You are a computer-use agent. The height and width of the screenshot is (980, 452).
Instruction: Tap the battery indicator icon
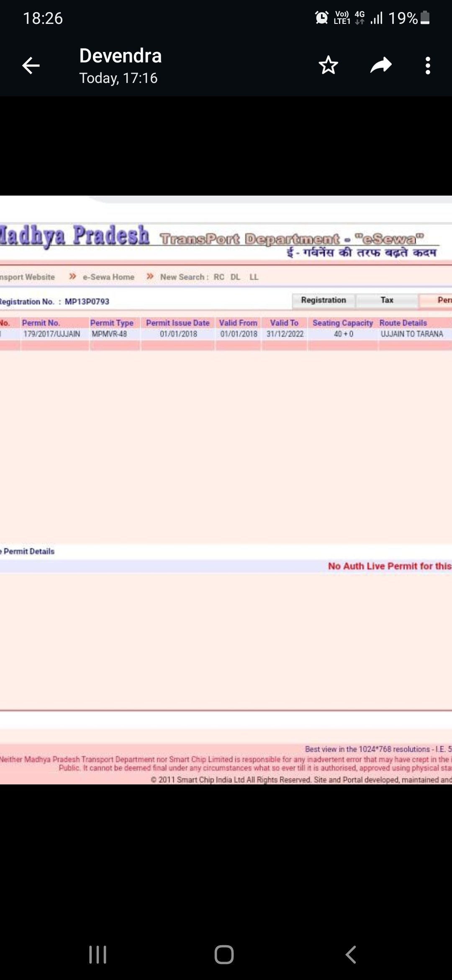click(x=425, y=18)
